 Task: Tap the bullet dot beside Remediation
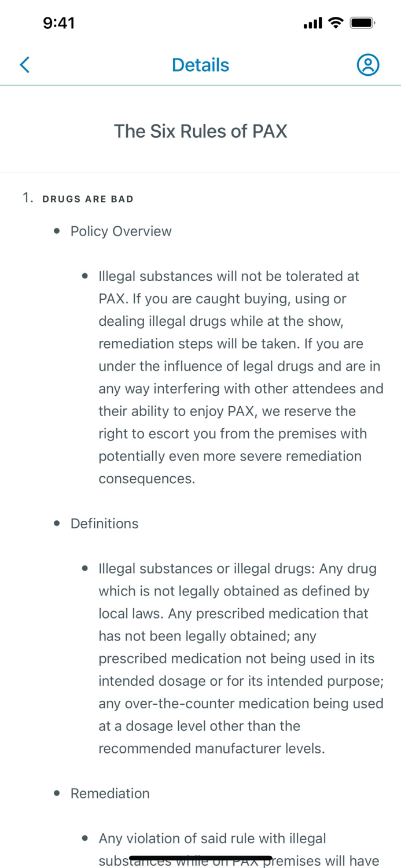coord(57,793)
